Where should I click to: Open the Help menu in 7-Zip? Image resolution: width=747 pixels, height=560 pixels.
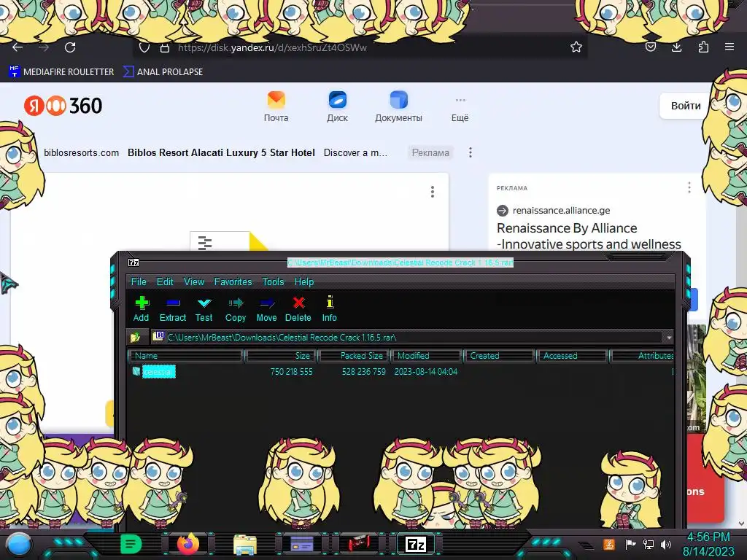coord(304,281)
